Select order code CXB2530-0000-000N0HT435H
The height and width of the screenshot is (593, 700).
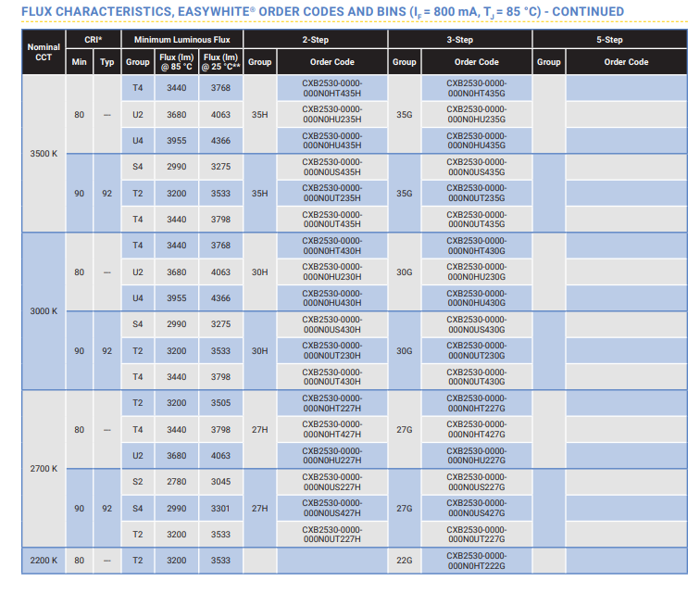(332, 88)
